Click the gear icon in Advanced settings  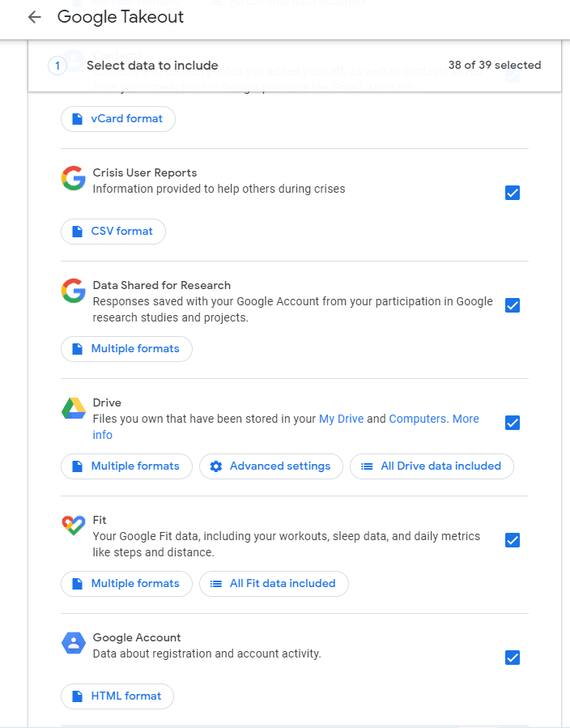pos(215,466)
